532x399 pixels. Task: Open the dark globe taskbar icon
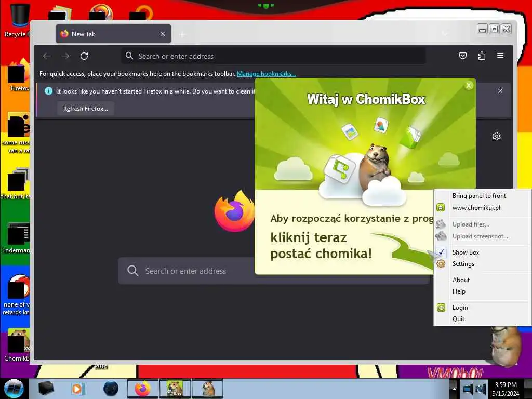coord(111,389)
